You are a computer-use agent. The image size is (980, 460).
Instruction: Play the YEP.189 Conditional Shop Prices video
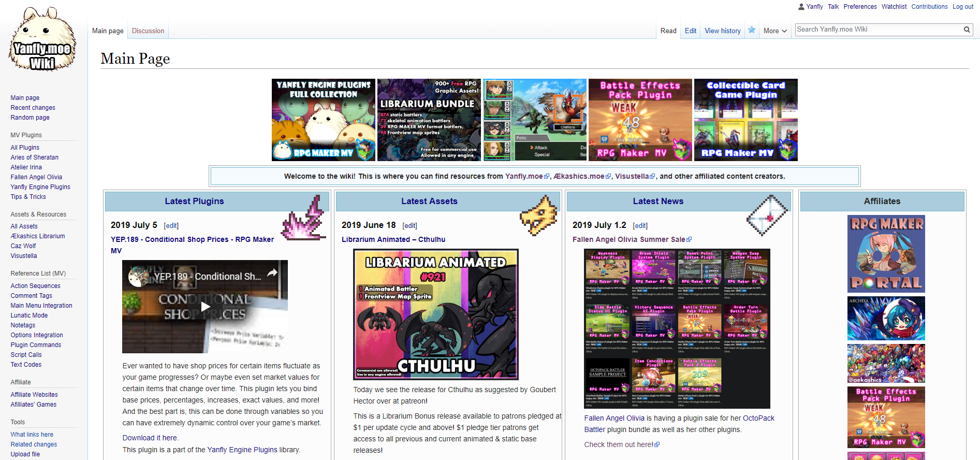click(206, 307)
